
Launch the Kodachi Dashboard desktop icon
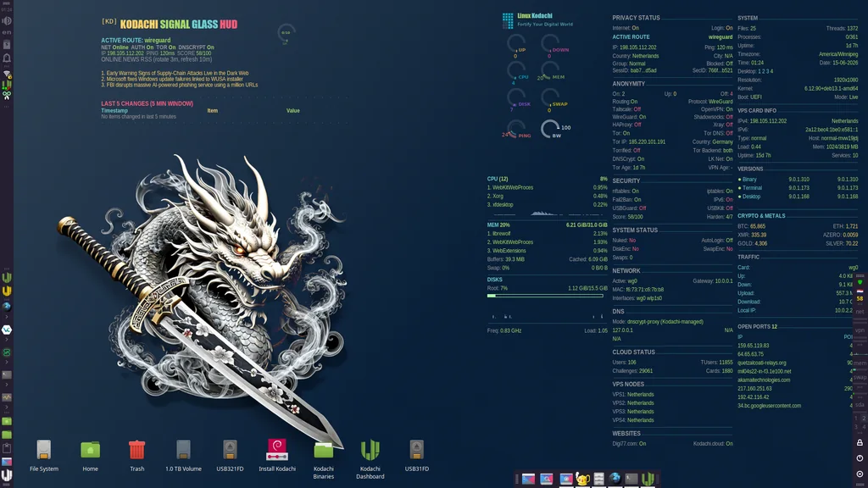tap(370, 450)
